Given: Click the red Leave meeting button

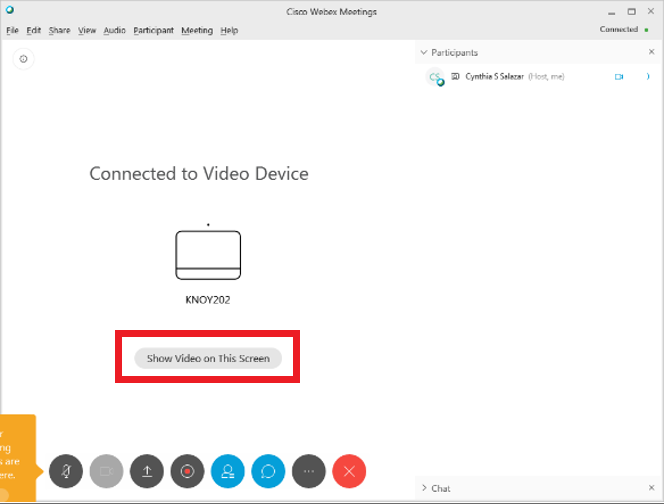Looking at the screenshot, I should point(349,470).
